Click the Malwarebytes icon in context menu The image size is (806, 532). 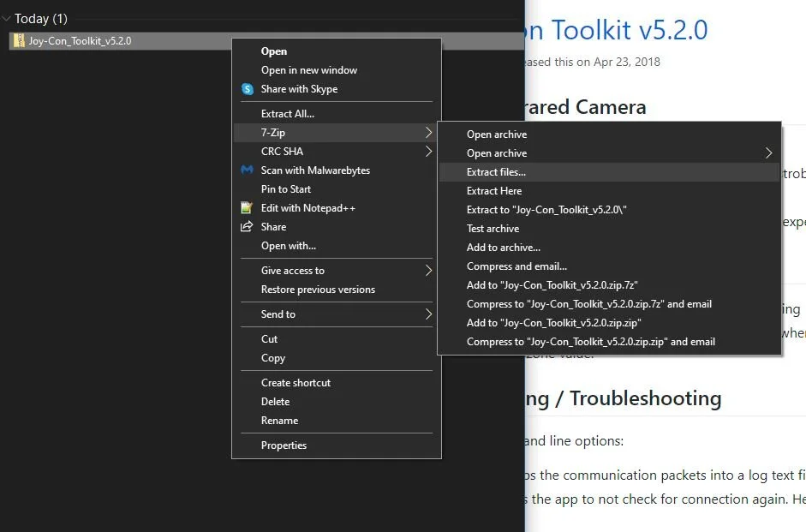coord(248,170)
